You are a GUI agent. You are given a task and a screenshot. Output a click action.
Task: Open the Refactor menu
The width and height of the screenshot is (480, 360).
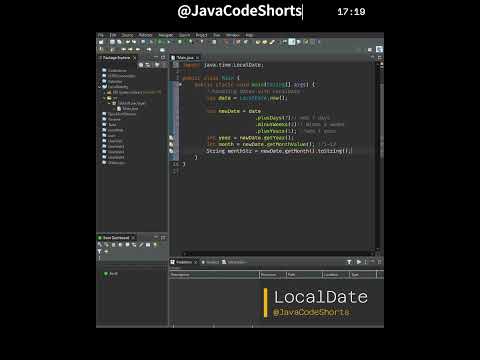pos(145,35)
